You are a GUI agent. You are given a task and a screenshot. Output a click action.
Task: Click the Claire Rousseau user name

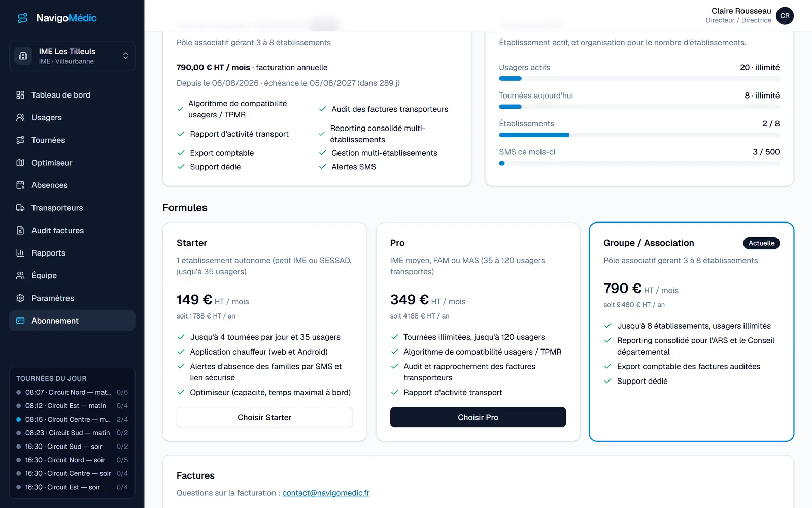pyautogui.click(x=741, y=11)
